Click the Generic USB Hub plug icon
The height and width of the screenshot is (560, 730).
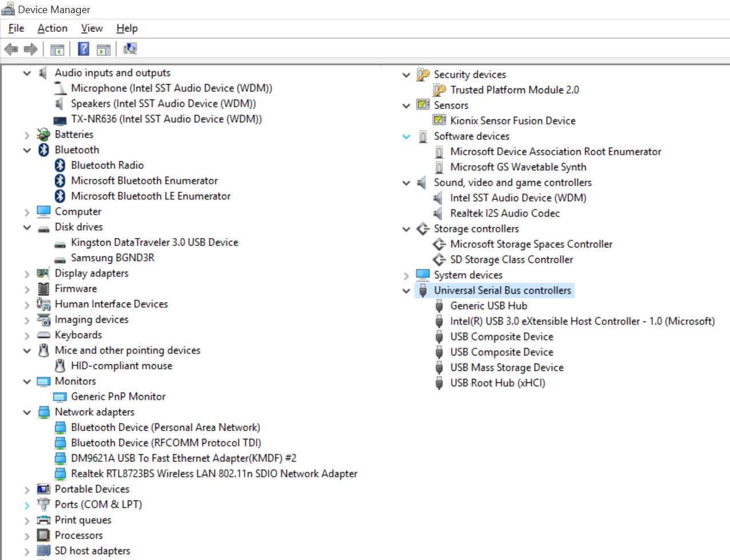(439, 306)
